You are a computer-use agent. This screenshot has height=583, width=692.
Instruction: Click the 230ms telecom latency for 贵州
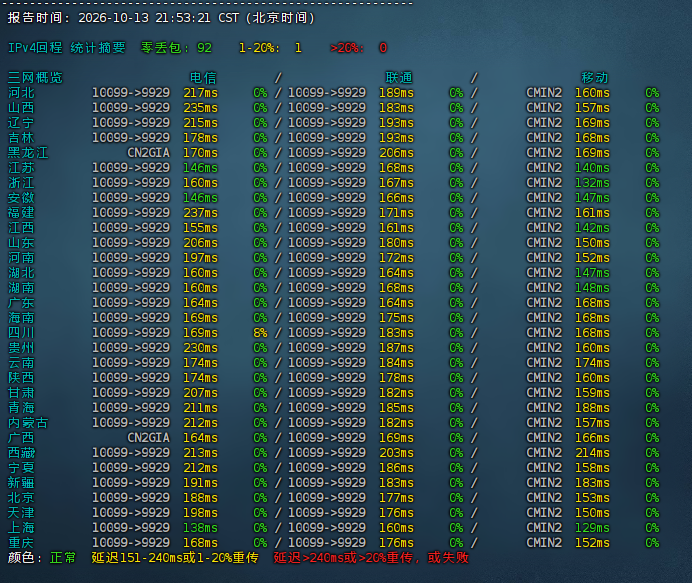200,348
